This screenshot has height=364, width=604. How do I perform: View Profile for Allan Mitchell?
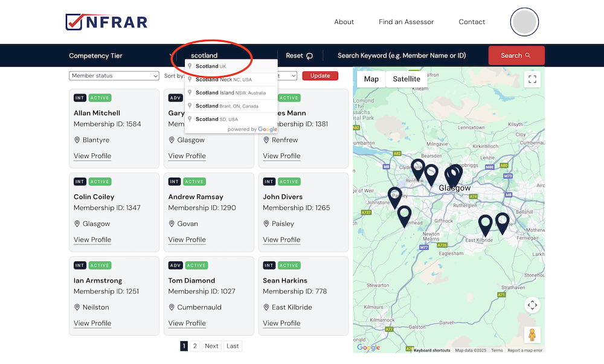click(92, 156)
